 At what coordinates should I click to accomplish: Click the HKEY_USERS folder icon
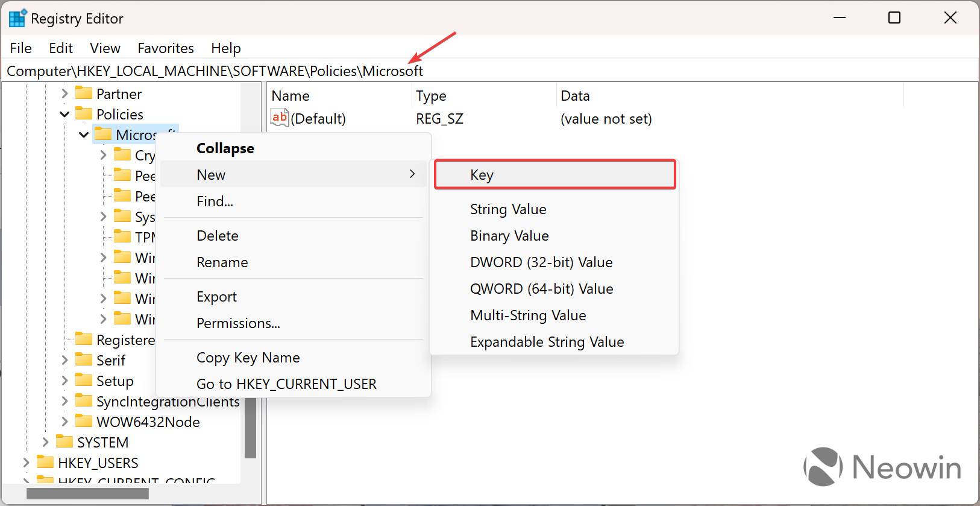point(45,463)
